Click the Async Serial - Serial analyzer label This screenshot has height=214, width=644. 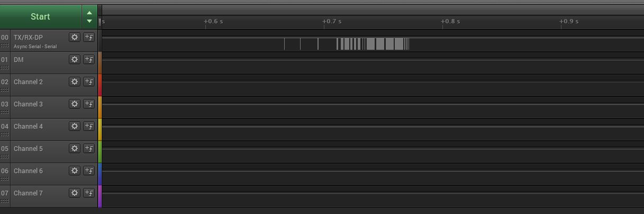coord(35,47)
